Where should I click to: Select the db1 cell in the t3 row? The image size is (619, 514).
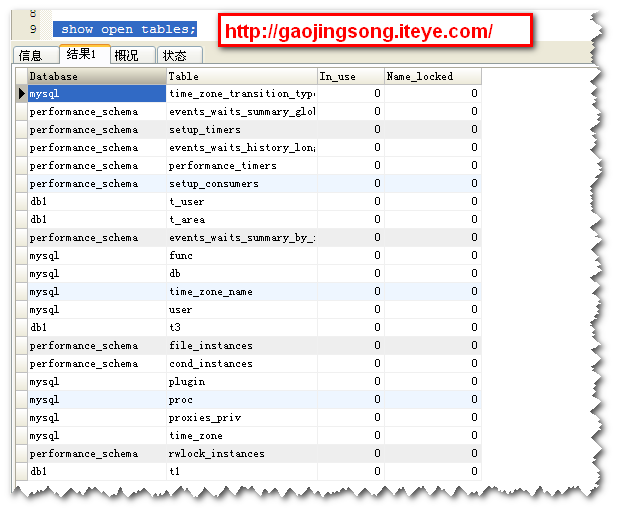click(97, 327)
